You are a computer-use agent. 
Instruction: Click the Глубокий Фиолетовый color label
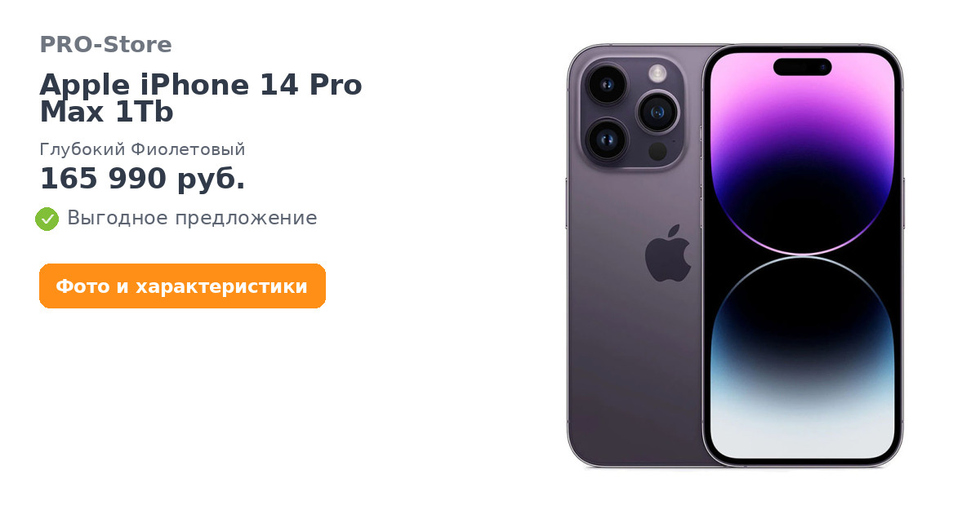[x=142, y=149]
